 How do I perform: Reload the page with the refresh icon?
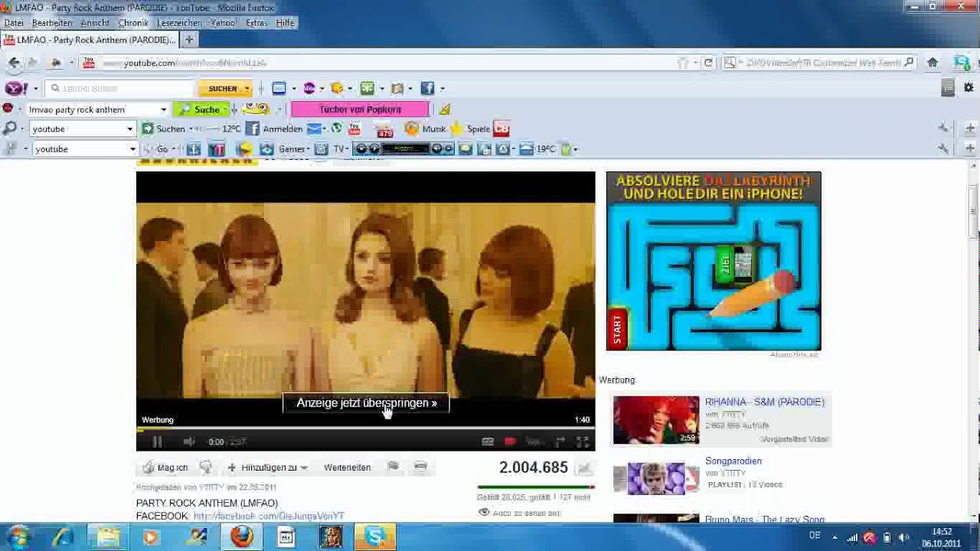[708, 63]
